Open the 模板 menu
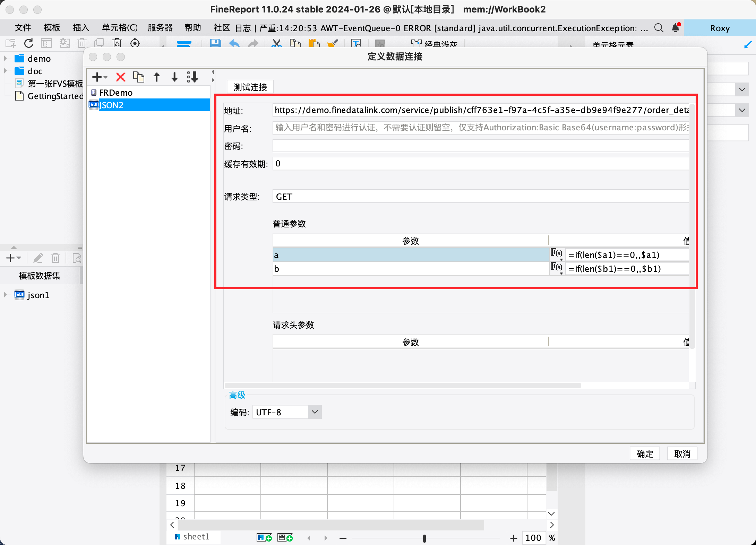This screenshot has height=545, width=756. [x=52, y=28]
